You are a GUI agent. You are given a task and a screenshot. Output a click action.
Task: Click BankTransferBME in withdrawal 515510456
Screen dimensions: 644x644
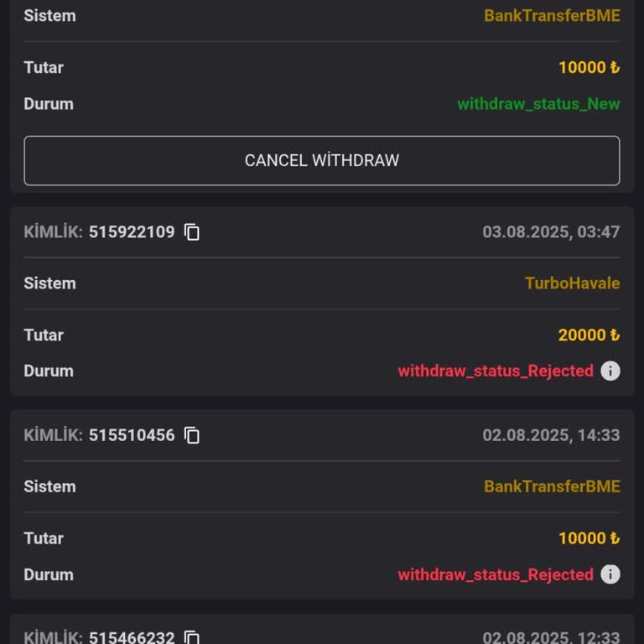tap(552, 486)
